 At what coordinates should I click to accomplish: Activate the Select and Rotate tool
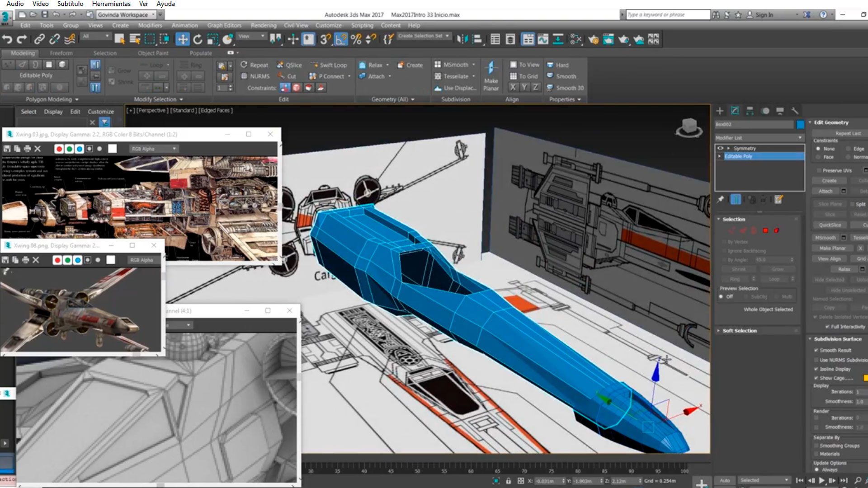(198, 39)
